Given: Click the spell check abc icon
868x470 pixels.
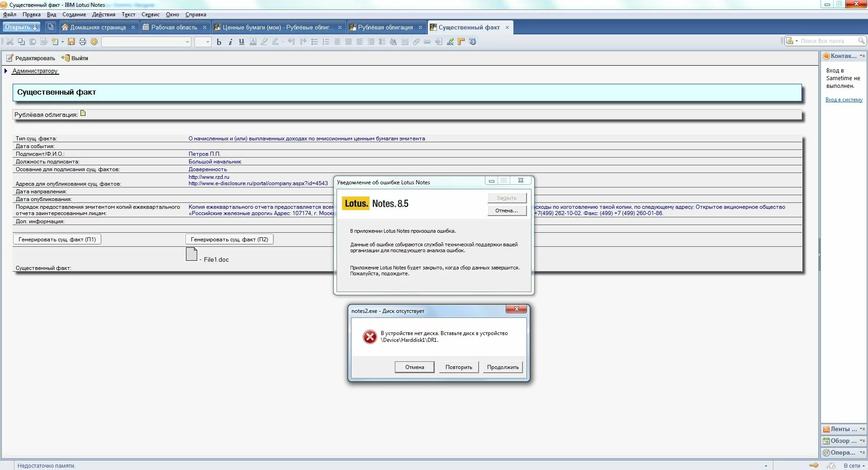Looking at the screenshot, I should pos(450,42).
